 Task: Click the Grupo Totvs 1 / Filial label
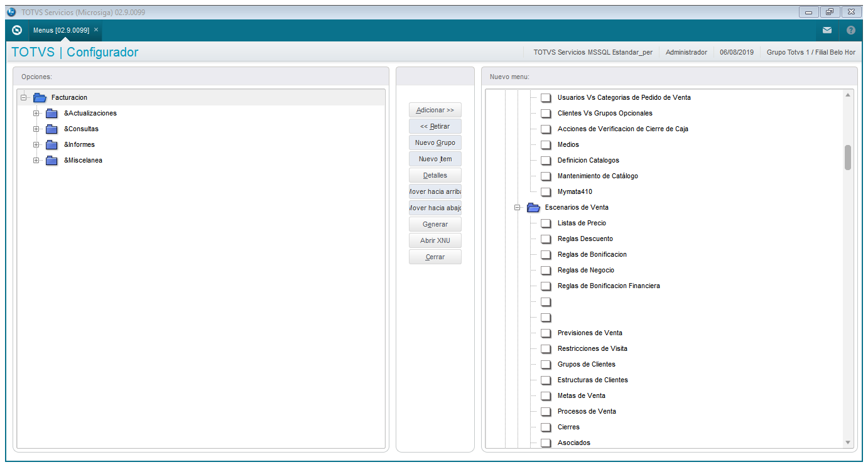tap(811, 52)
